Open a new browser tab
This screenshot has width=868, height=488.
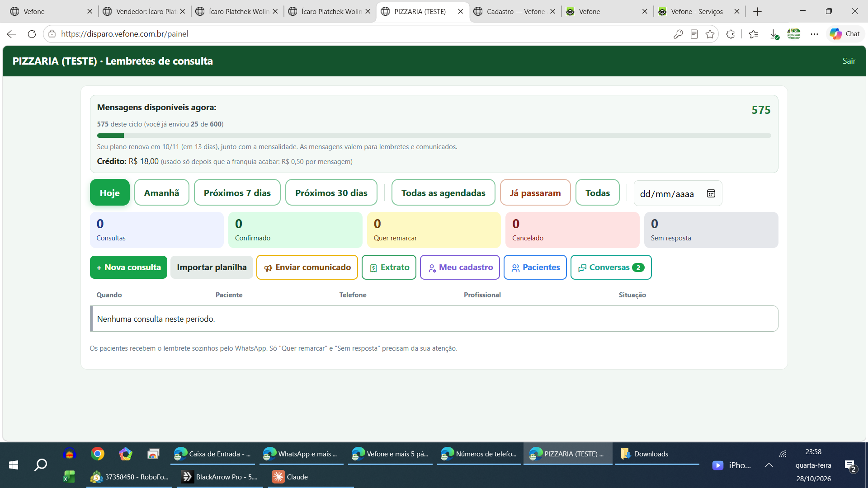(x=758, y=12)
